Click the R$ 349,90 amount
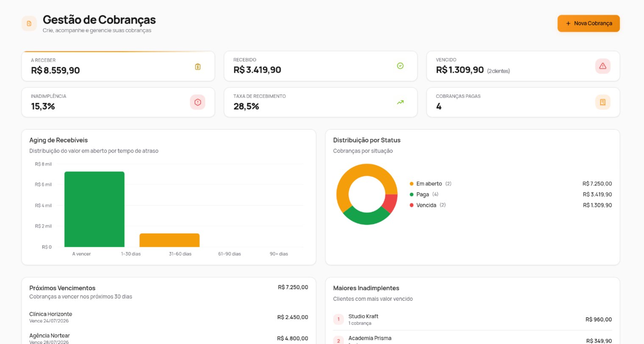The width and height of the screenshot is (644, 344). (599, 341)
